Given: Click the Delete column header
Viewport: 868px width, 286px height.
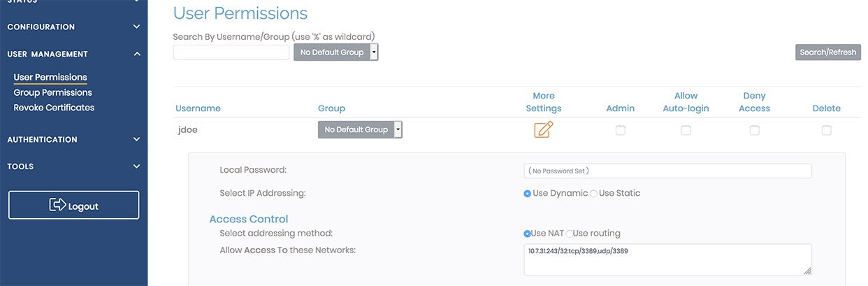Looking at the screenshot, I should pyautogui.click(x=826, y=108).
